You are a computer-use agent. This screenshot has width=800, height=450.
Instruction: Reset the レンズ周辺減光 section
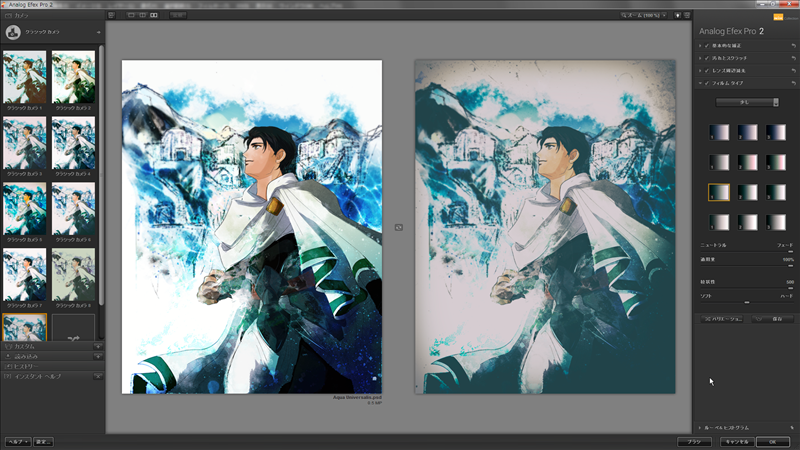(793, 70)
